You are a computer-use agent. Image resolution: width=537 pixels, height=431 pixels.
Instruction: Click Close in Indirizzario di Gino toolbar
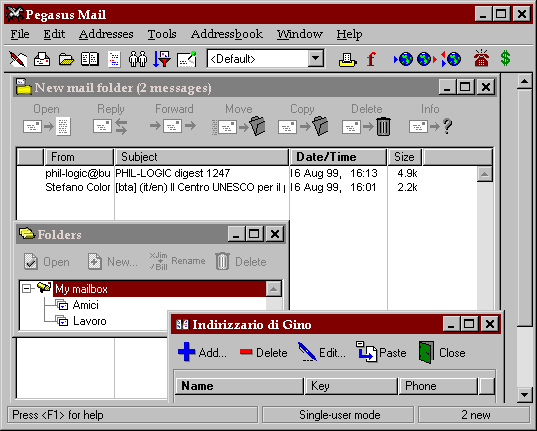(x=442, y=352)
